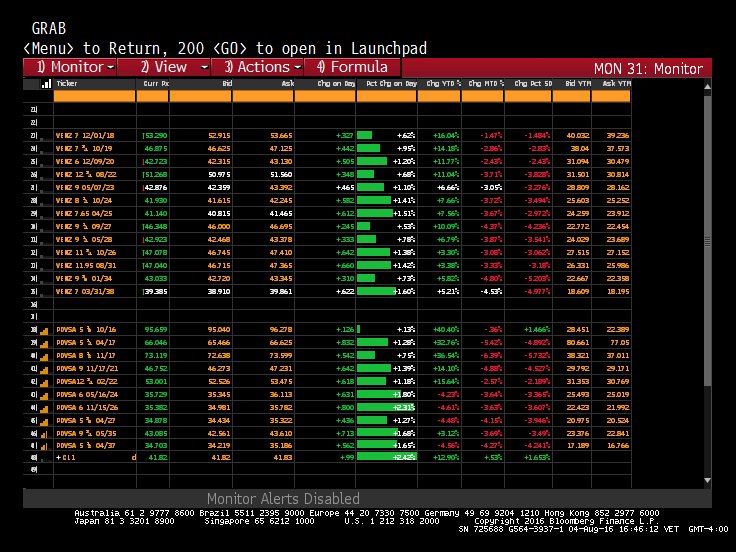
Task: Sort by the Chg on Day column header
Action: 325,84
